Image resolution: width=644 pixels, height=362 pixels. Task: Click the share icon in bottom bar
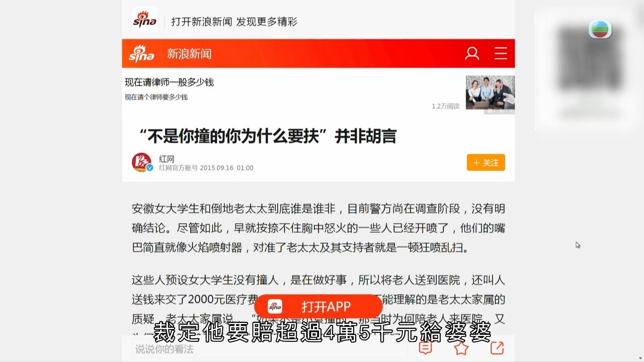[x=497, y=348]
